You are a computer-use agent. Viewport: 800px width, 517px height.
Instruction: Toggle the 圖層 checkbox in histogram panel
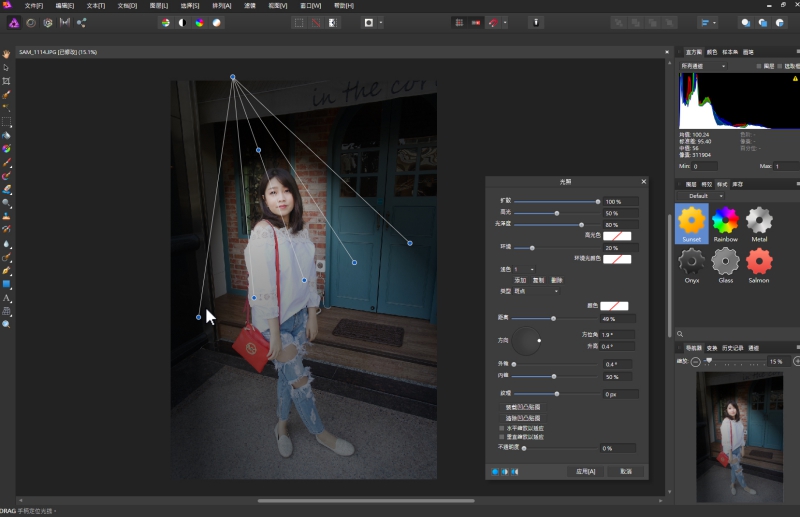point(759,66)
